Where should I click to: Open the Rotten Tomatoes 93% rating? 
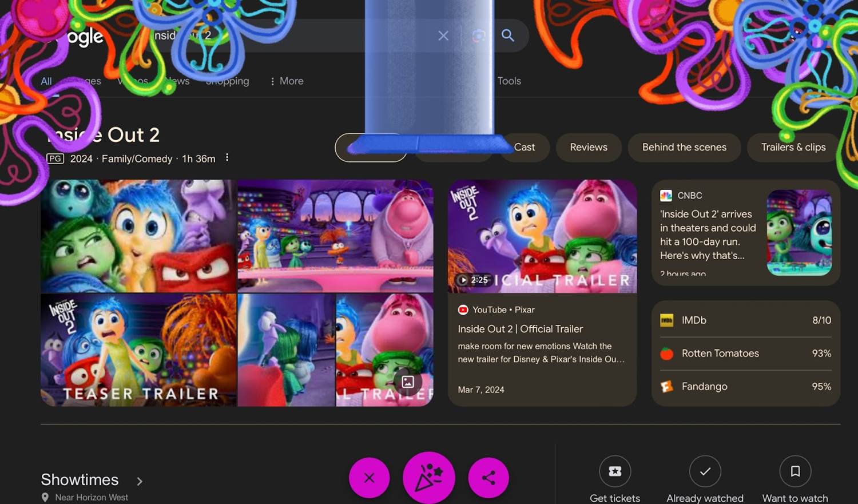tap(745, 354)
